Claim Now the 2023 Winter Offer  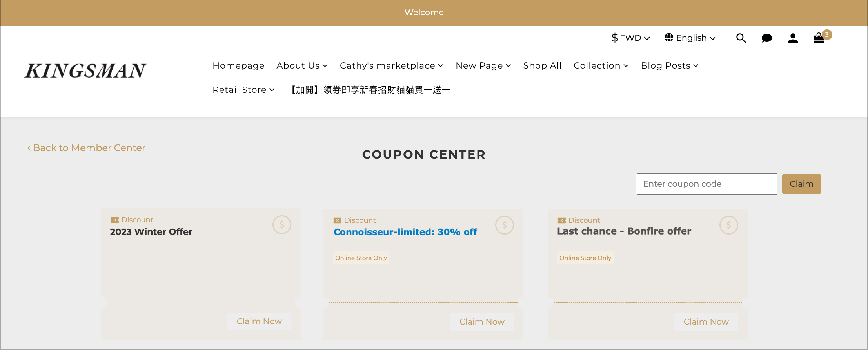tap(259, 321)
